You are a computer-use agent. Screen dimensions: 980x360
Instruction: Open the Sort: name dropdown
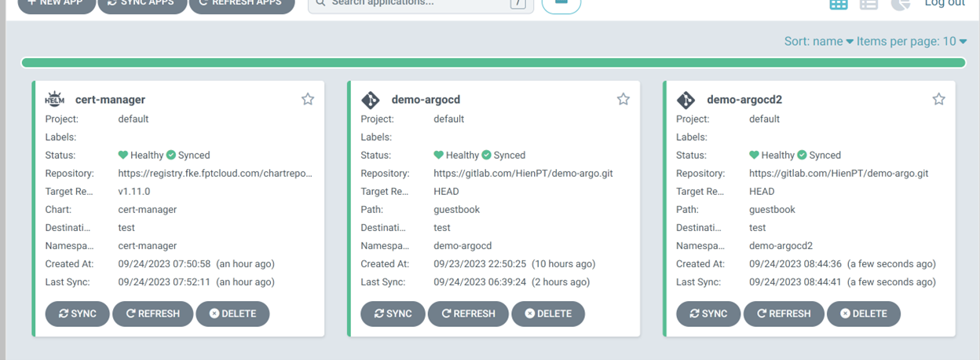pos(818,42)
